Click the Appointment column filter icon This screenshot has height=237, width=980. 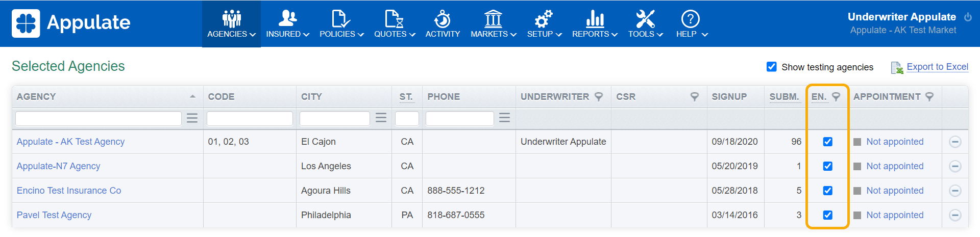(929, 96)
